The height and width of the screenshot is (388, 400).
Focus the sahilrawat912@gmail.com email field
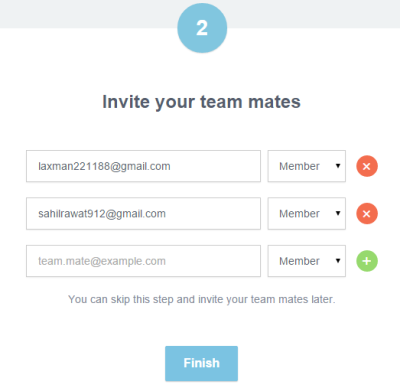143,213
